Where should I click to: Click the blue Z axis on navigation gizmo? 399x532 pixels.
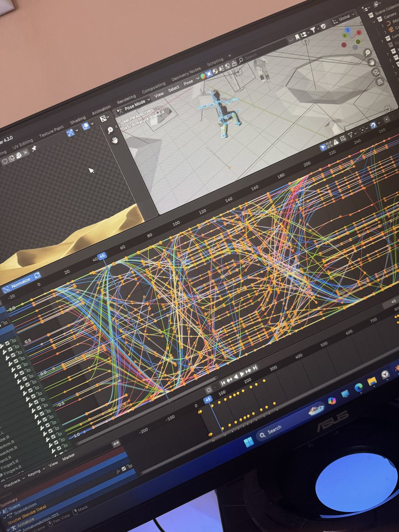coord(348,30)
